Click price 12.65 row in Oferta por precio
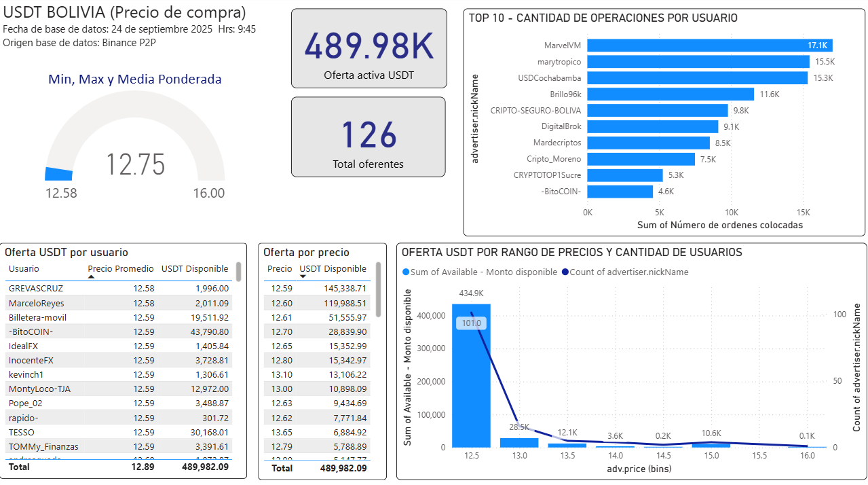The height and width of the screenshot is (485, 868). tap(317, 346)
